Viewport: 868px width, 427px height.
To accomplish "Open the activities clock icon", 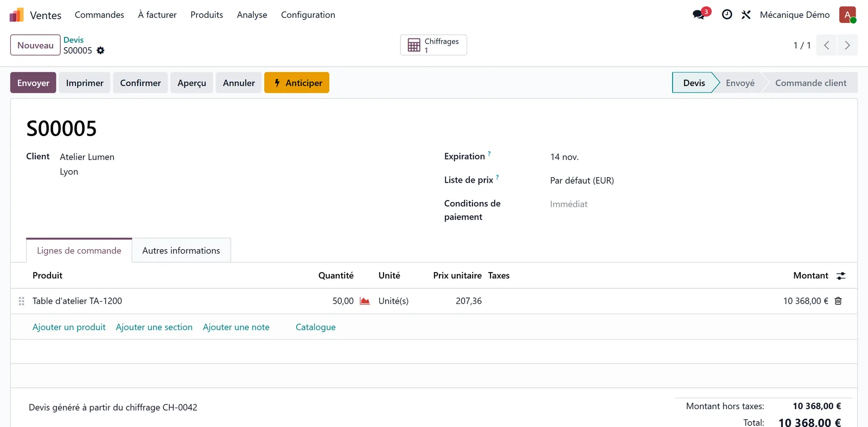I will click(x=727, y=15).
